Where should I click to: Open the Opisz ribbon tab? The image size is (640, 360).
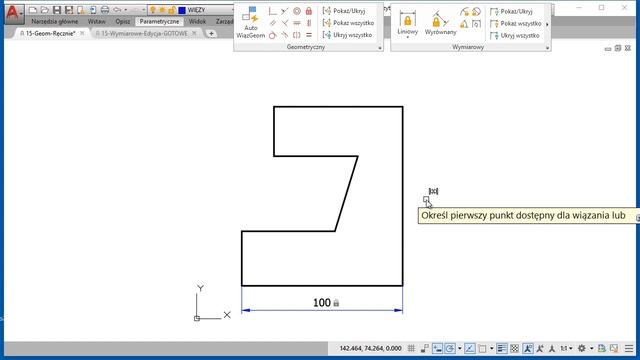click(x=122, y=21)
